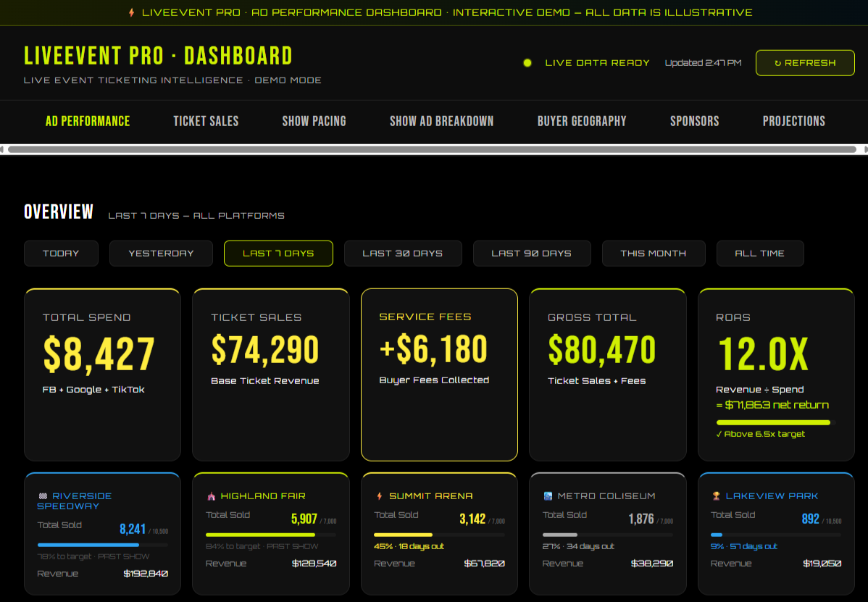This screenshot has height=602, width=868.
Task: Click the $128,540 revenue value
Action: pyautogui.click(x=314, y=564)
